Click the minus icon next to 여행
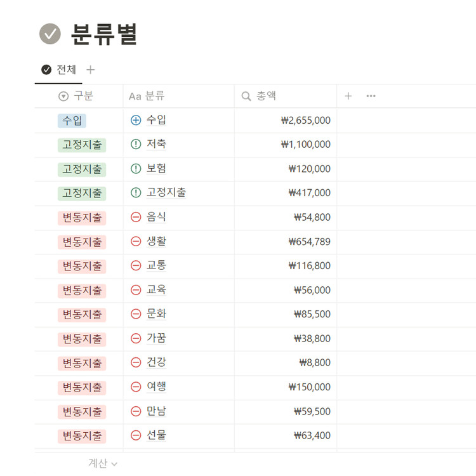This screenshot has width=476, height=476. click(x=136, y=387)
